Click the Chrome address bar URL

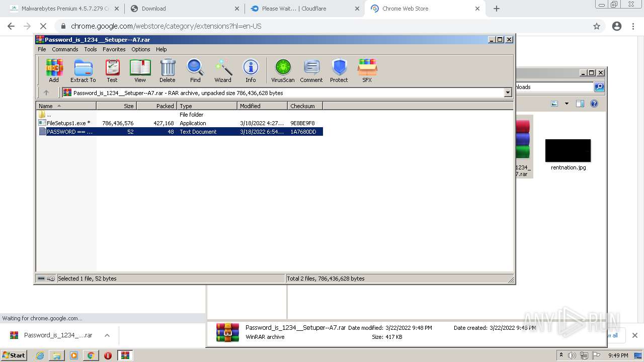(166, 26)
